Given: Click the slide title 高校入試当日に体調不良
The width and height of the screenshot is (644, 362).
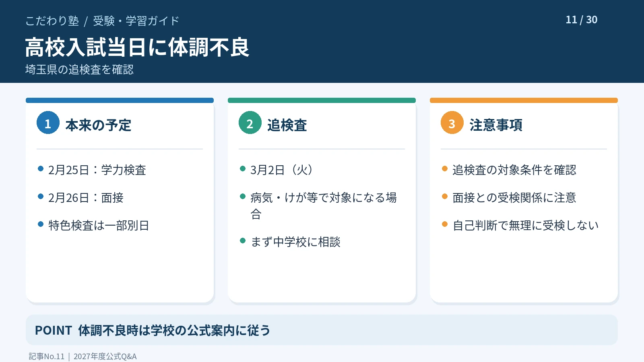Looking at the screenshot, I should pyautogui.click(x=137, y=47).
